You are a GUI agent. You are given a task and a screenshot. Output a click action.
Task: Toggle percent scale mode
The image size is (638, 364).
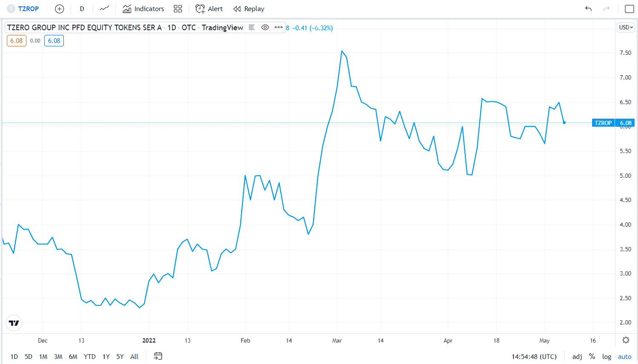coord(592,356)
